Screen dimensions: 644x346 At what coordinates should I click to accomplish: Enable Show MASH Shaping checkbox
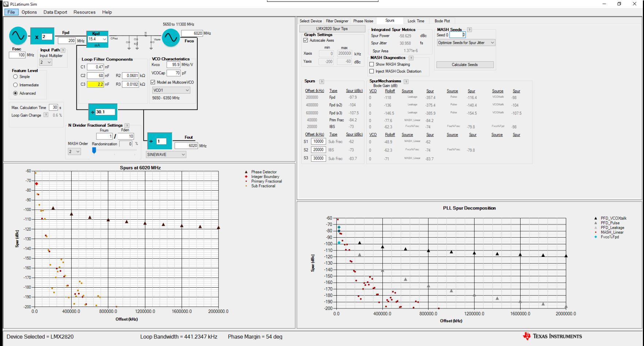(x=372, y=64)
